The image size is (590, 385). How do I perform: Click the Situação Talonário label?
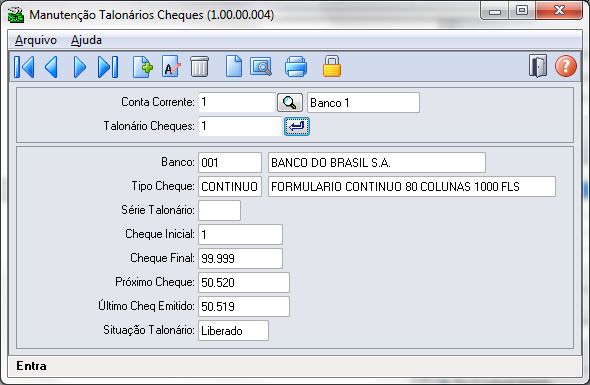pyautogui.click(x=149, y=330)
